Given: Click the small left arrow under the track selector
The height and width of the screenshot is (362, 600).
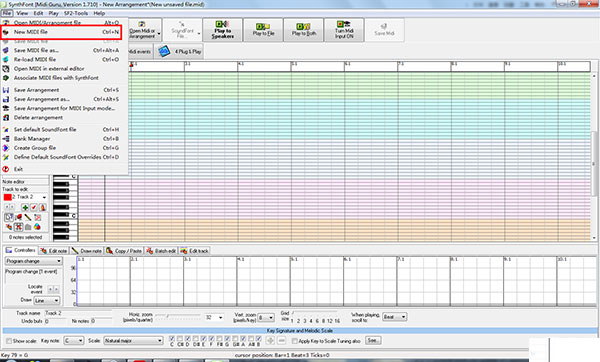Looking at the screenshot, I should 7,207.
